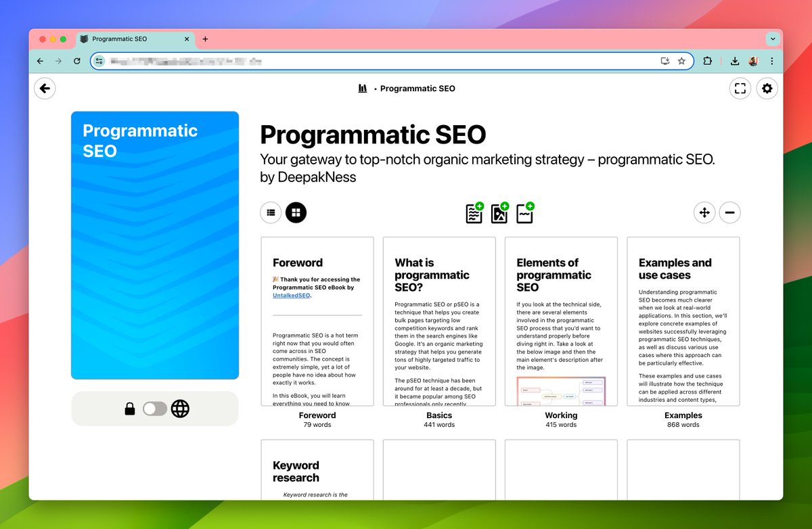Click the Programmatic SEO main heading
Viewport: 812px width, 529px height.
tap(373, 135)
